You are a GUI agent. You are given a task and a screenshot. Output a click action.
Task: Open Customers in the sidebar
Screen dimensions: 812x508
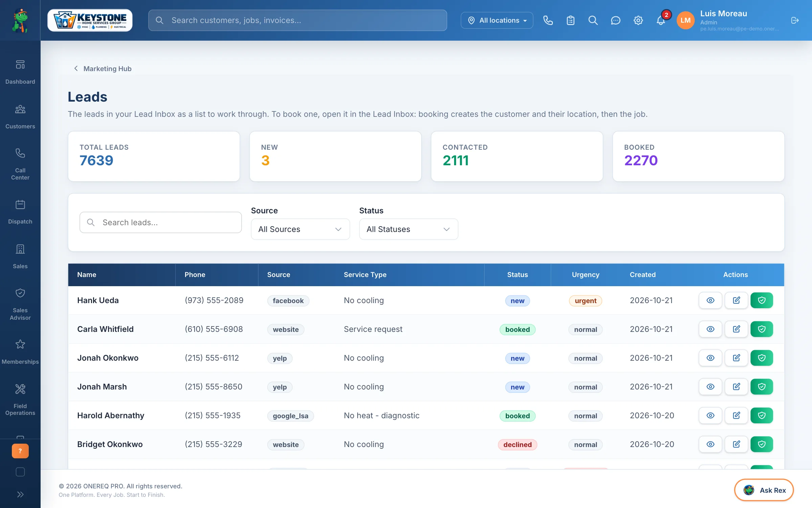pos(20,117)
